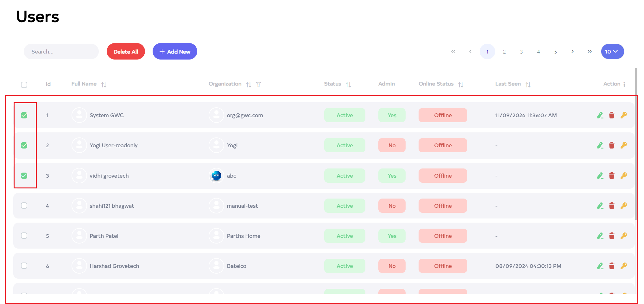Click the Add New button

[x=175, y=52]
